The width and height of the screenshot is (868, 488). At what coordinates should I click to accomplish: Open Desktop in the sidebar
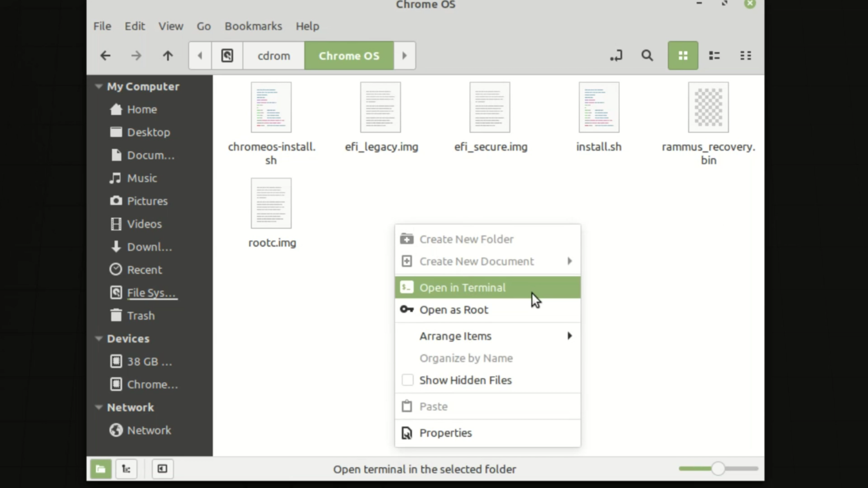(x=149, y=132)
